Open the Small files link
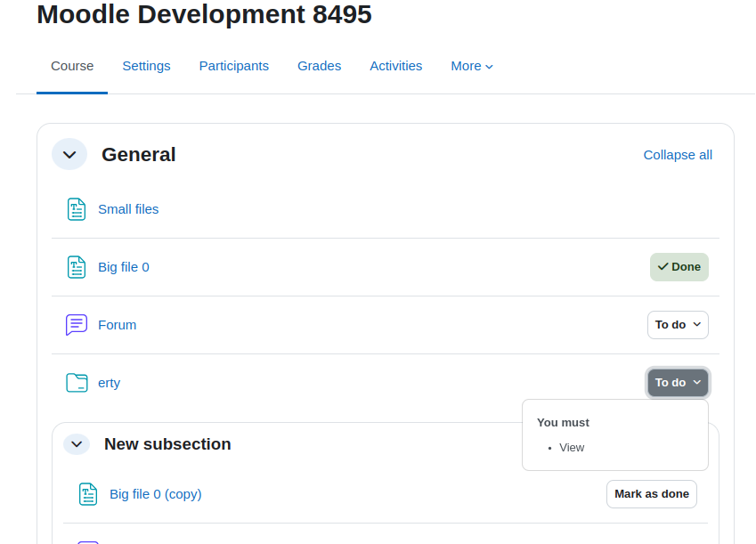Viewport: 756px width, 544px height. (x=128, y=209)
